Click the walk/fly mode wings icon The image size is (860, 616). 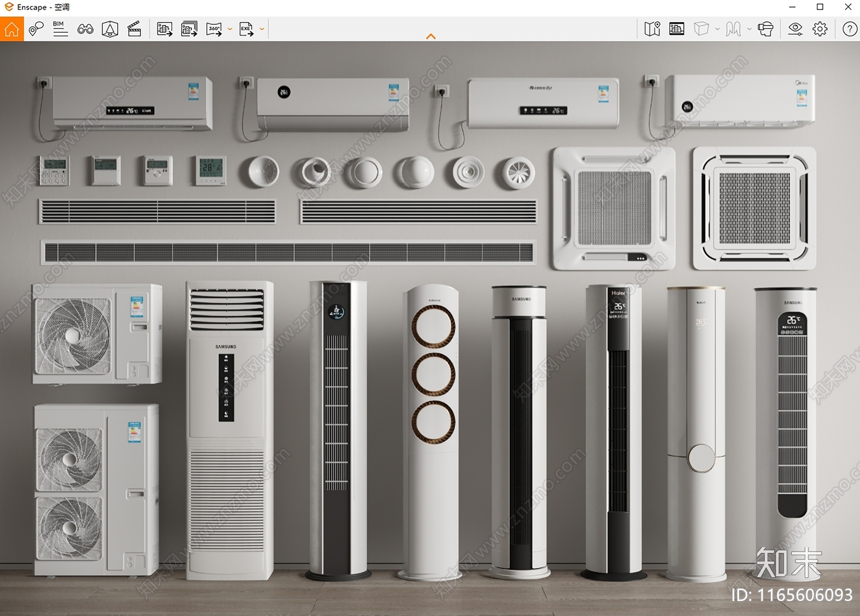coord(733,29)
